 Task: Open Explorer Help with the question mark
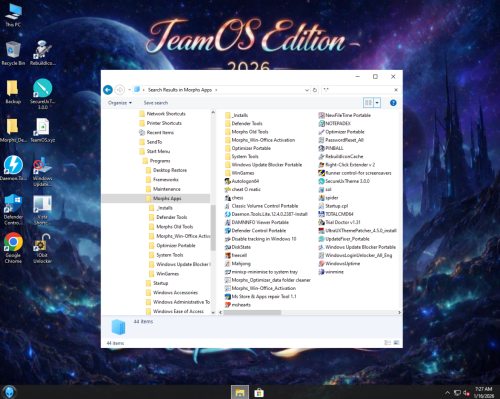coord(393,103)
